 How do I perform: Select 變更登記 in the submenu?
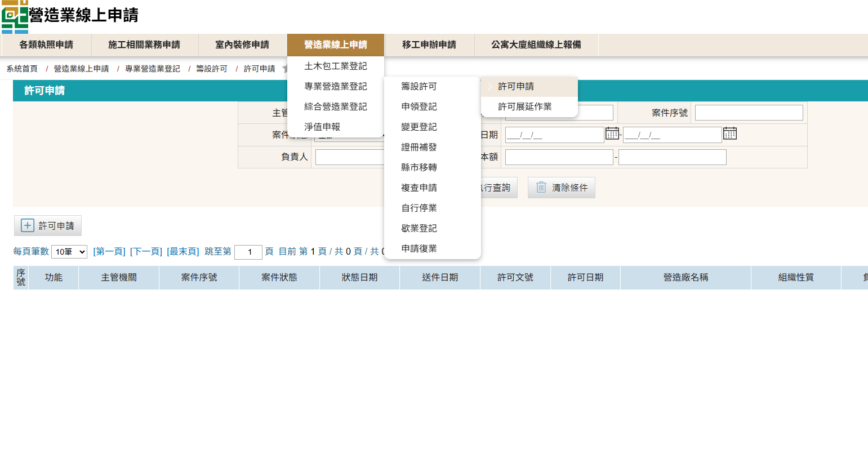click(419, 127)
